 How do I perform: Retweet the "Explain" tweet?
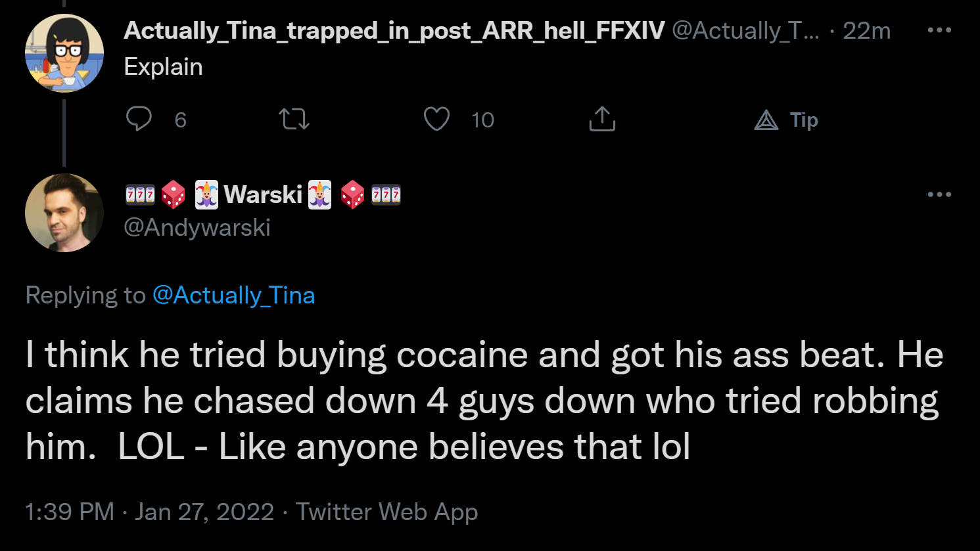coord(294,119)
